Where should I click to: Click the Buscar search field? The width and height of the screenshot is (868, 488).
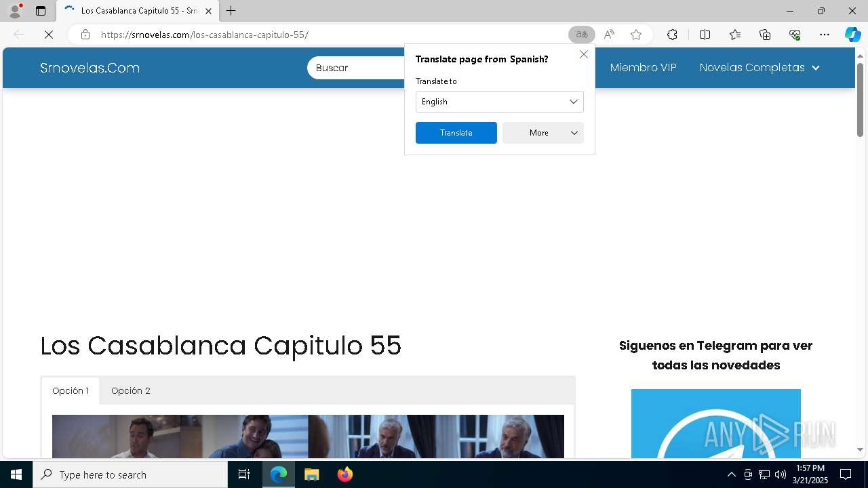pos(356,68)
